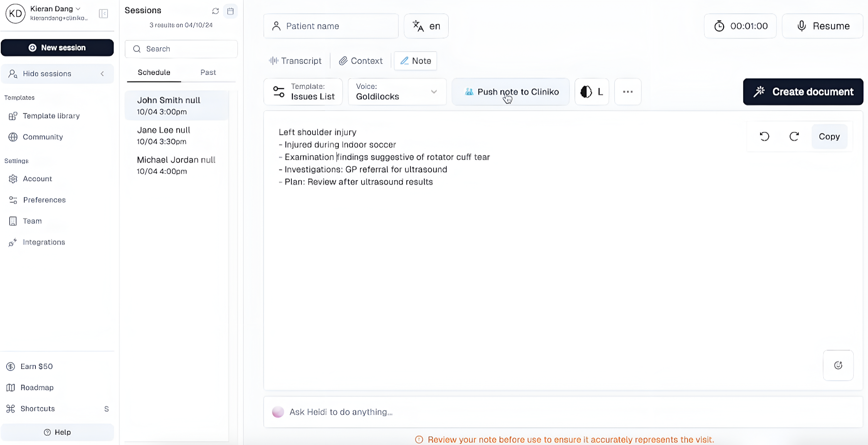Select John Smith null session

tap(177, 106)
